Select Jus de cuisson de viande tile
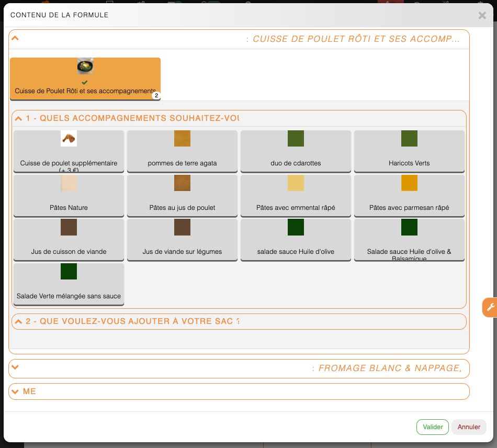Image resolution: width=497 pixels, height=448 pixels. tap(69, 239)
